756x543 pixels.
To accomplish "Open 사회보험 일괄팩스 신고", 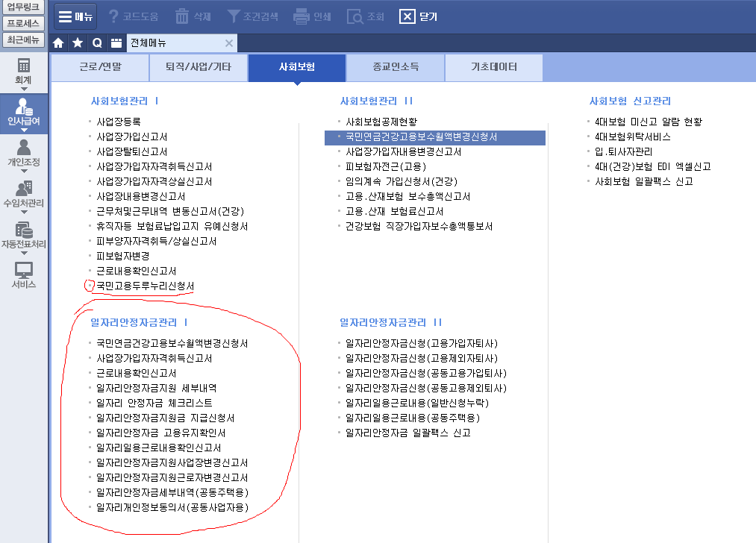I will (x=643, y=182).
